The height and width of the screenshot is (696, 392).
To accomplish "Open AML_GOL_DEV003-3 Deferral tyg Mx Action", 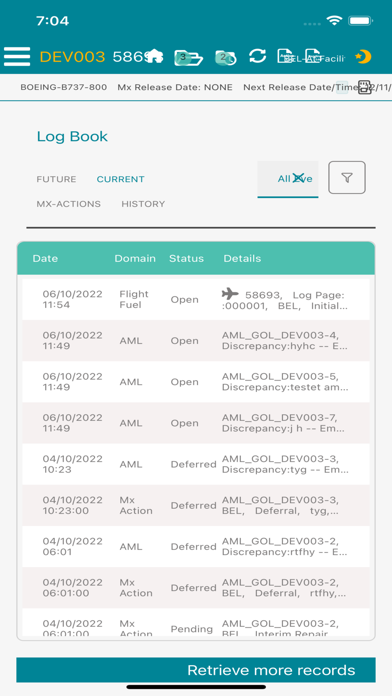I will [196, 506].
